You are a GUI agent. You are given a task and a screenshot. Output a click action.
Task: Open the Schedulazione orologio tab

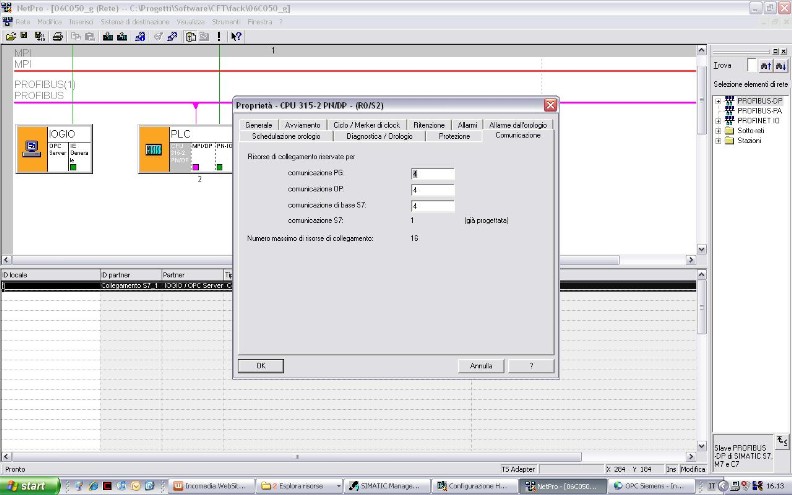coord(286,136)
